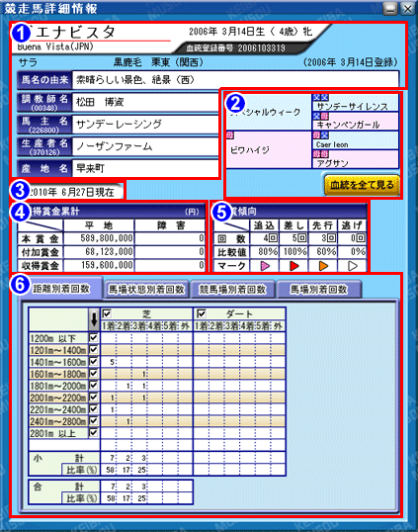418x532 pixels.
Task: Click 収得賞金 flat value 159,600,000
Action: [x=107, y=265]
